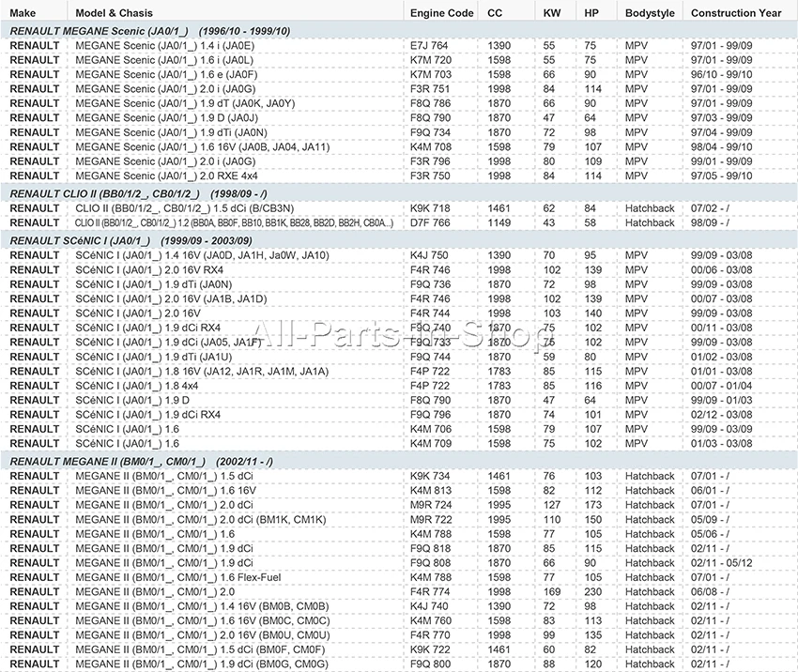The image size is (798, 672).
Task: Select row SCéNIC I 2.0 16V RX4
Action: tap(399, 269)
